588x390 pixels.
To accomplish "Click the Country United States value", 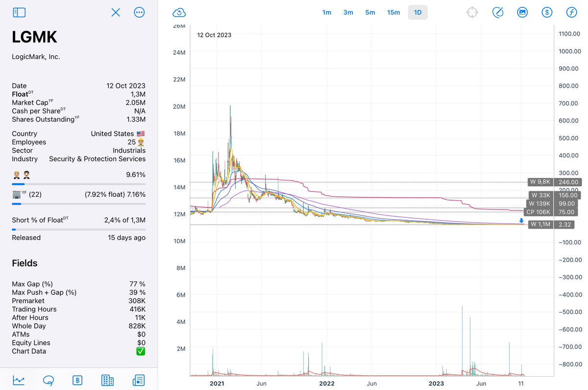I will 118,133.
